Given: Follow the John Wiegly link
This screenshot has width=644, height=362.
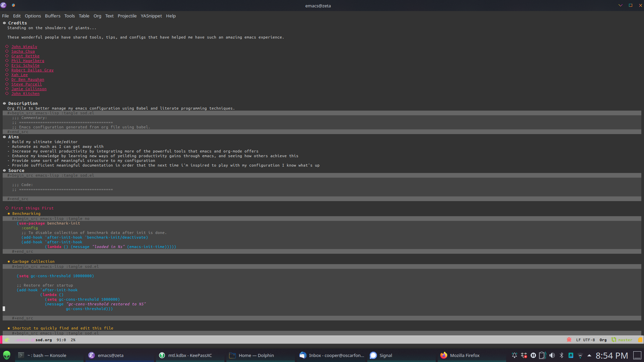Looking at the screenshot, I should (24, 47).
